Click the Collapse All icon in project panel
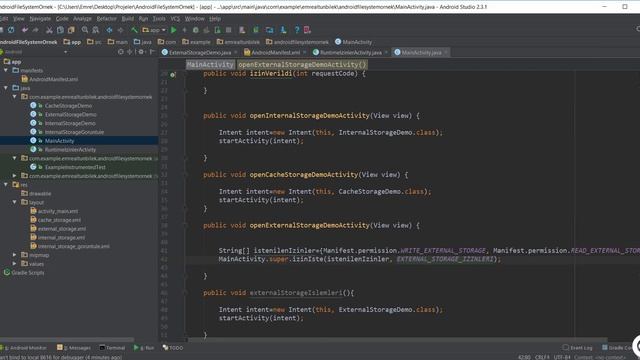The width and height of the screenshot is (640, 360). click(130, 52)
